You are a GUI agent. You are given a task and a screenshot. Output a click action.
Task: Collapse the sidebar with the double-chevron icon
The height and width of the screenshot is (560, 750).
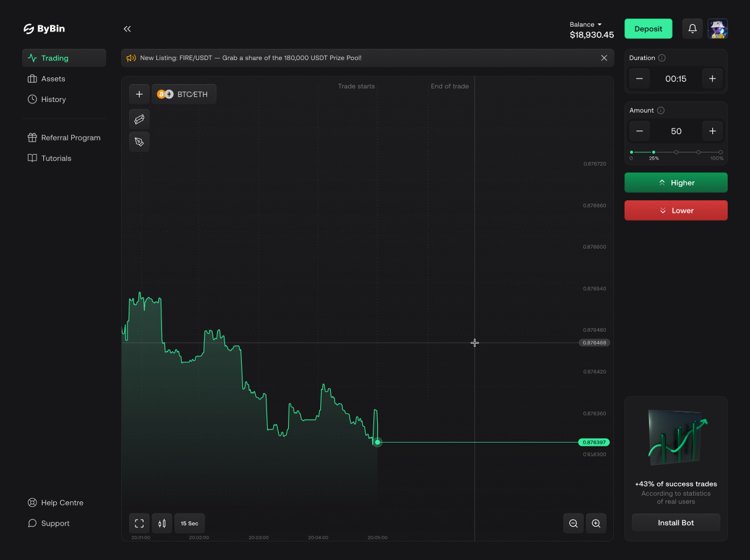127,28
